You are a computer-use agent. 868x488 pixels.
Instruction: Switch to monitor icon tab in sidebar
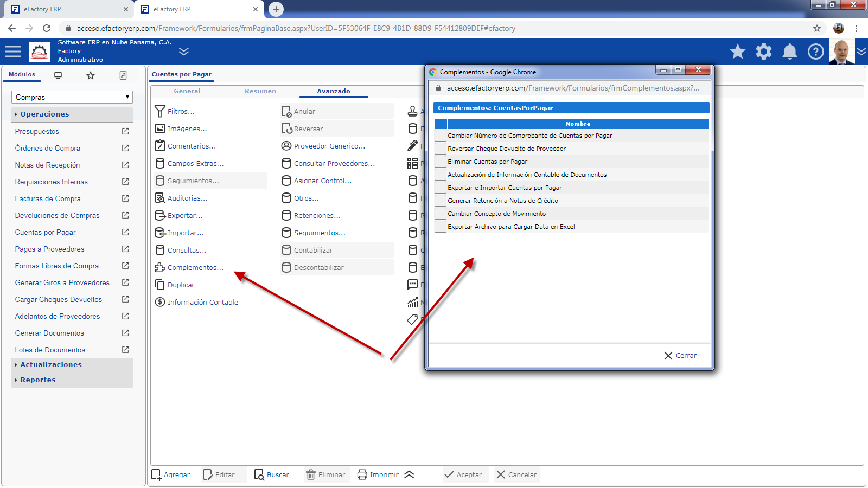58,75
